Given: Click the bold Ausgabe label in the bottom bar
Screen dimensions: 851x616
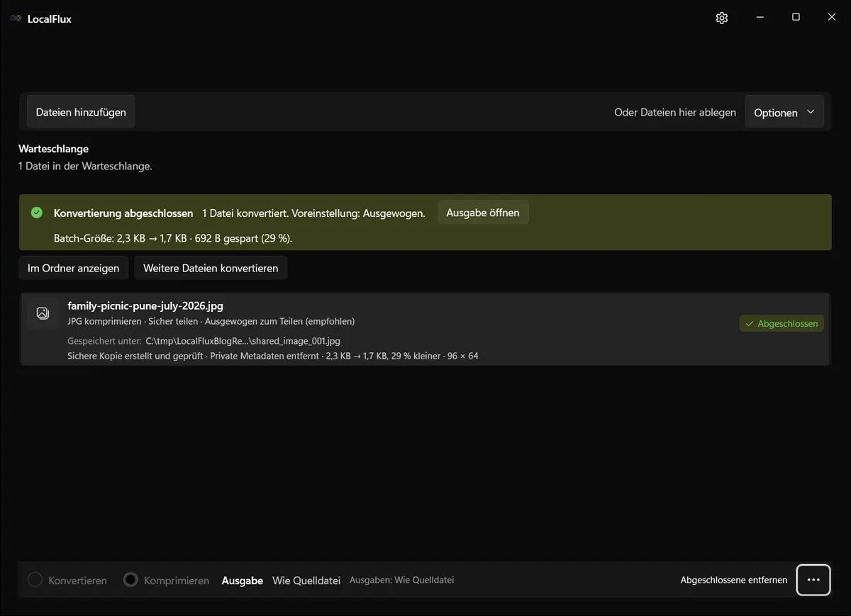Looking at the screenshot, I should click(x=243, y=580).
